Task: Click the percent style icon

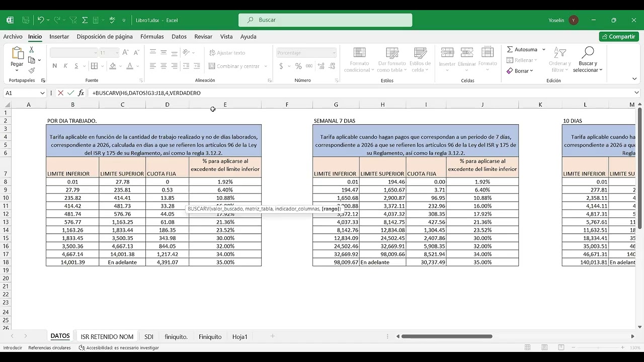Action: (x=298, y=66)
